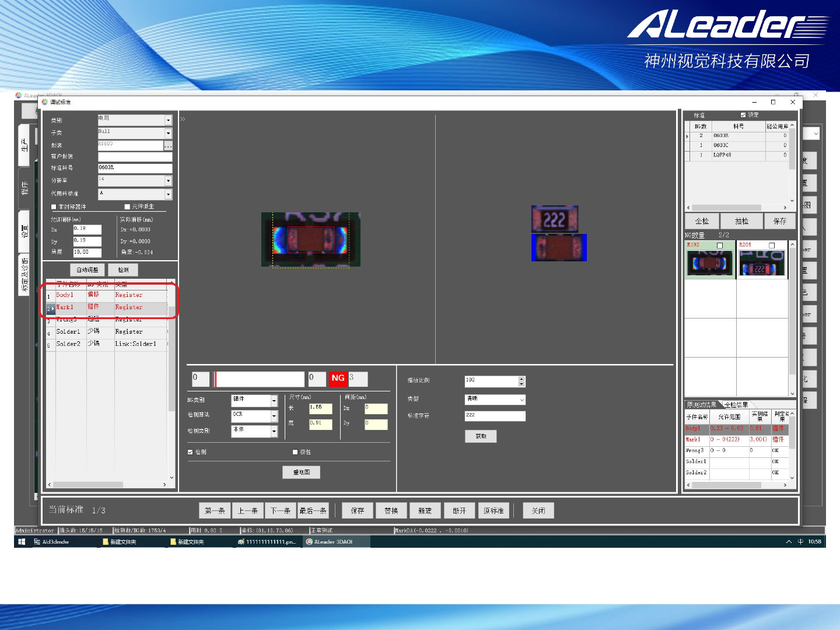This screenshot has width=840, height=630.
Task: Select the Solder1 row in sub-part table
Action: click(x=107, y=332)
